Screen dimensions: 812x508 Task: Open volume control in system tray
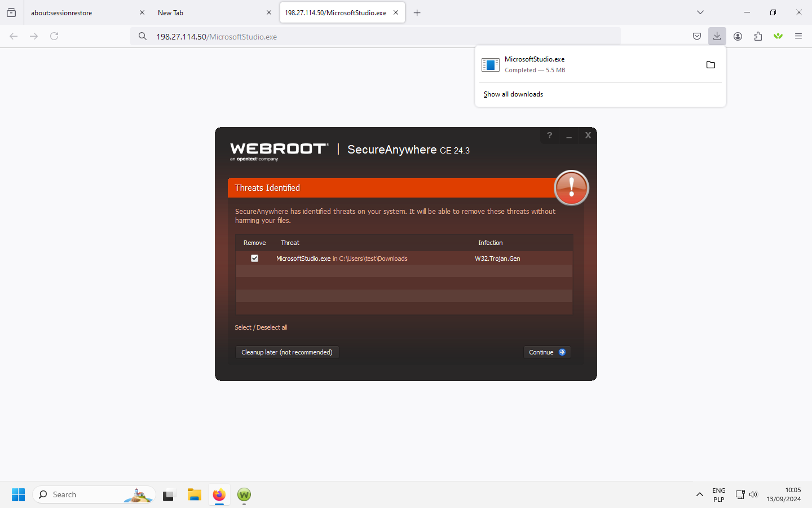753,495
